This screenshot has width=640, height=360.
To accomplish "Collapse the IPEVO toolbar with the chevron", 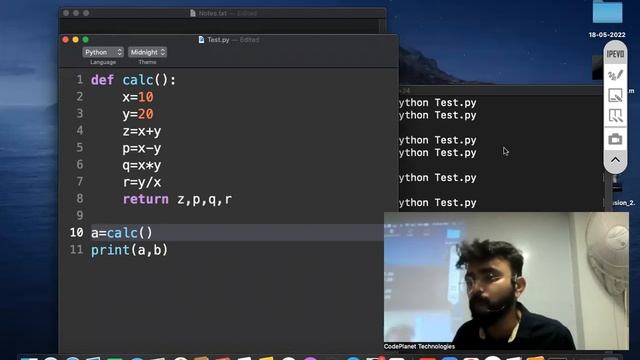I will (x=615, y=160).
